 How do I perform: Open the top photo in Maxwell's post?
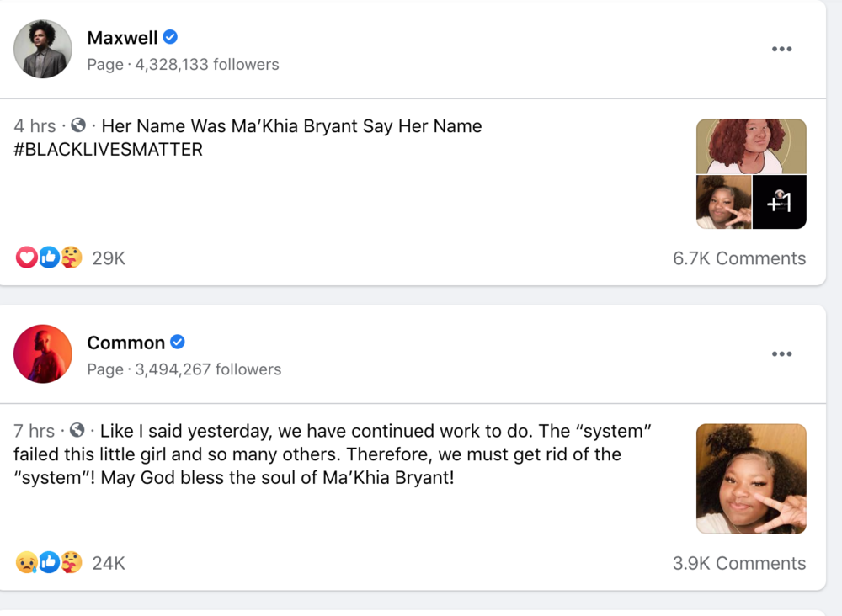pyautogui.click(x=751, y=146)
